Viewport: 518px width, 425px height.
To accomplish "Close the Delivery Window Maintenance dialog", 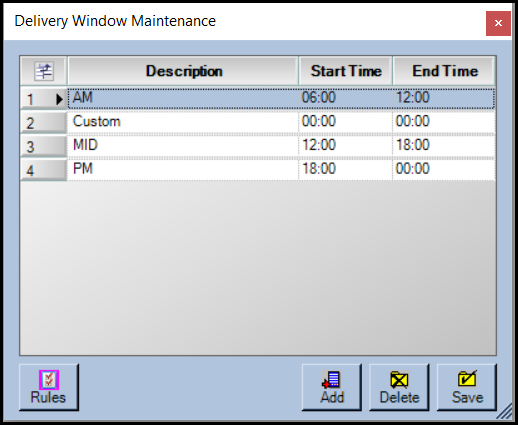I will (498, 23).
